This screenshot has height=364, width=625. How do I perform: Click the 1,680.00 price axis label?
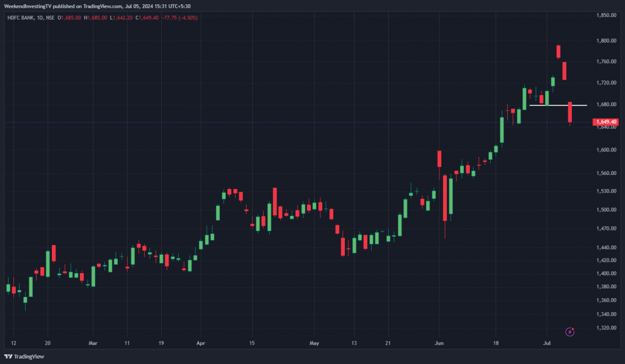click(x=606, y=104)
